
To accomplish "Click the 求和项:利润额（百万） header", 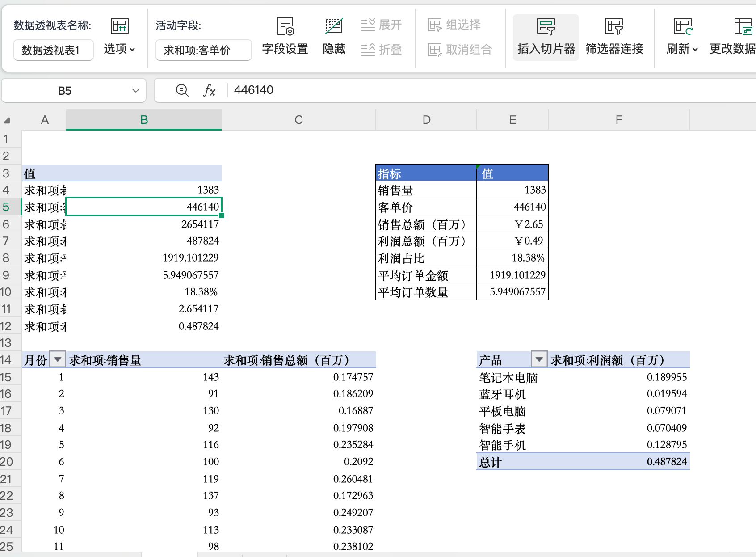I will (x=619, y=360).
